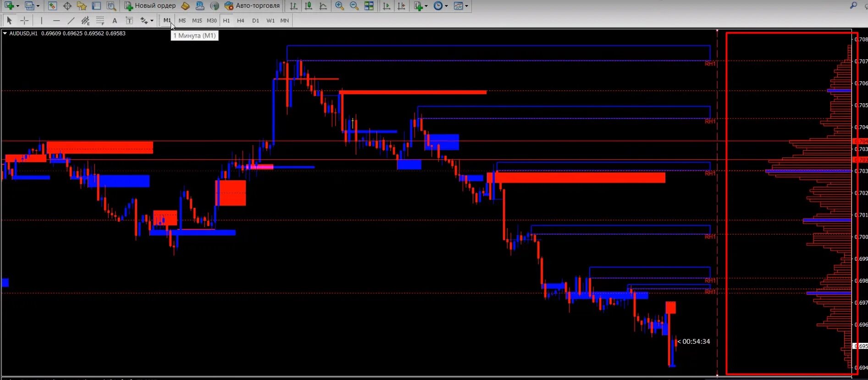
Task: Open the signals broadcast icon
Action: pos(214,6)
